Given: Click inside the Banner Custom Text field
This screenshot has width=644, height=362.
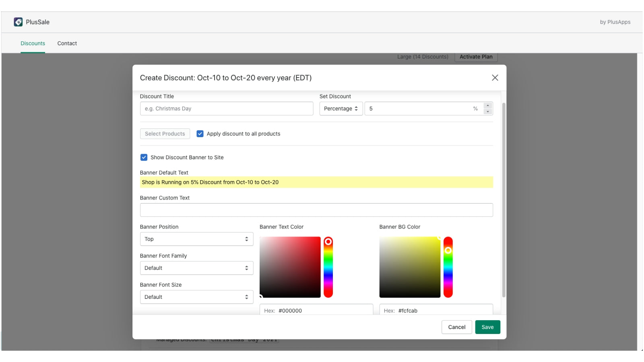Looking at the screenshot, I should pos(316,210).
